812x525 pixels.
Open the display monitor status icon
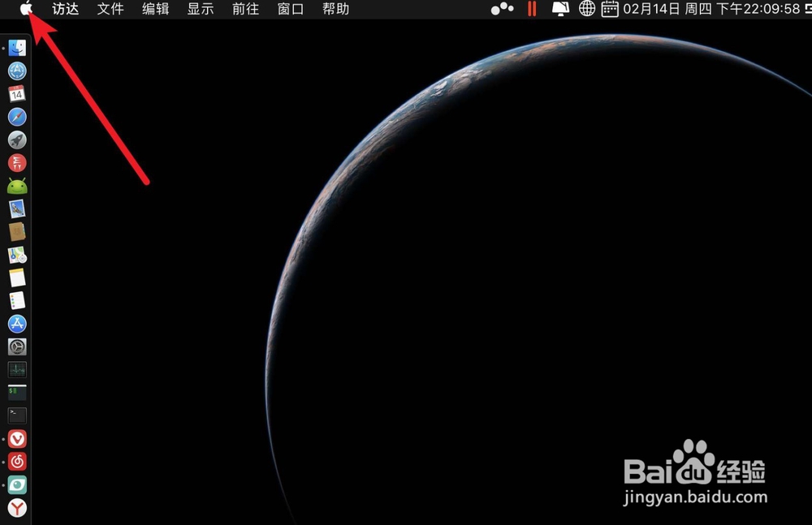pyautogui.click(x=560, y=9)
